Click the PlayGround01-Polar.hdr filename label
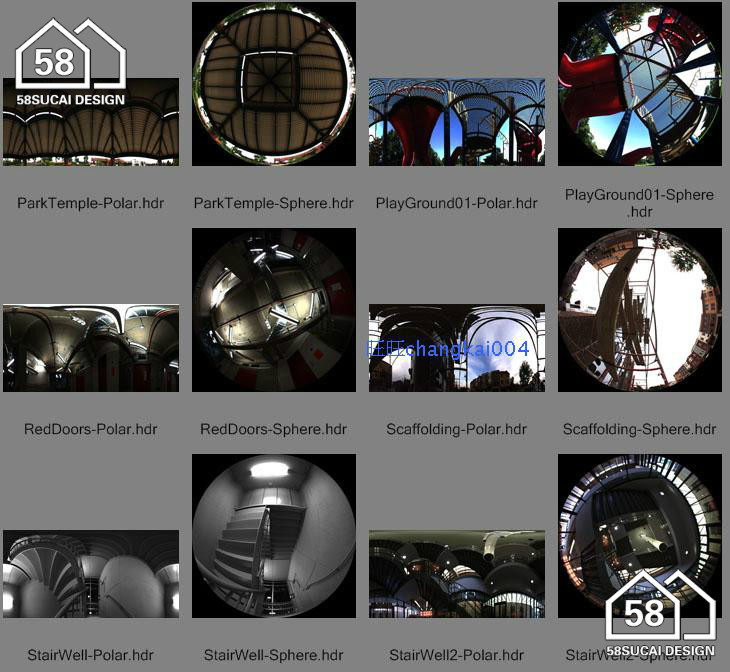 [x=457, y=203]
